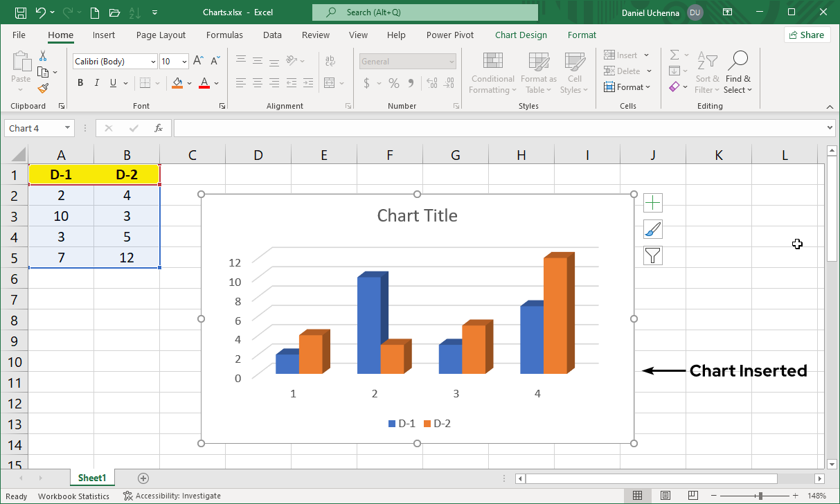The image size is (840, 504).
Task: Toggle underline formatting
Action: (111, 82)
